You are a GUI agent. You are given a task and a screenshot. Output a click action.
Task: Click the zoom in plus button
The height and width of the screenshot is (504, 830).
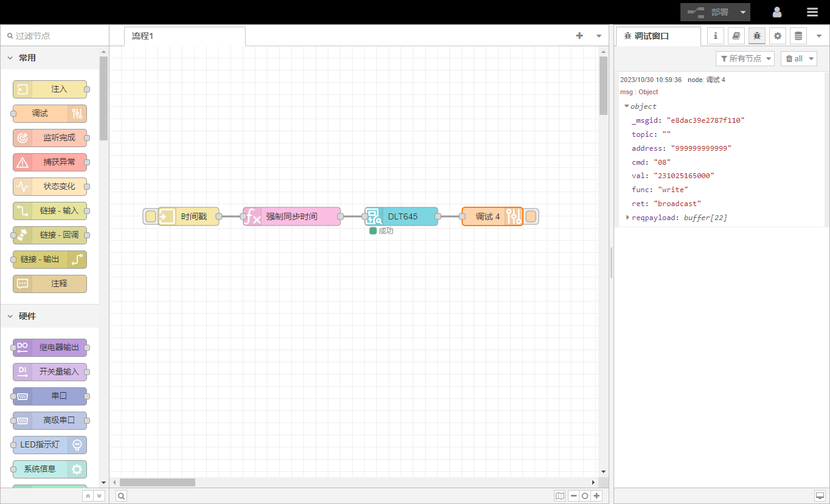(597, 496)
